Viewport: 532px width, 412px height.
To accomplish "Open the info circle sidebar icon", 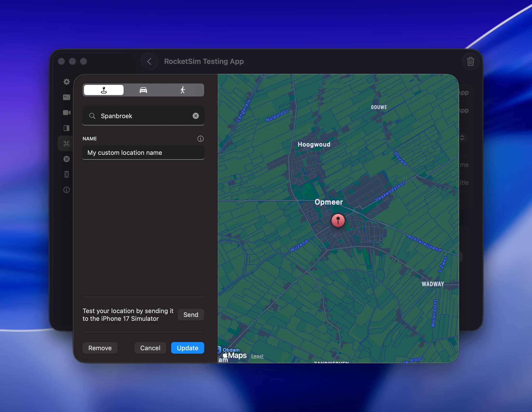I will pyautogui.click(x=67, y=190).
